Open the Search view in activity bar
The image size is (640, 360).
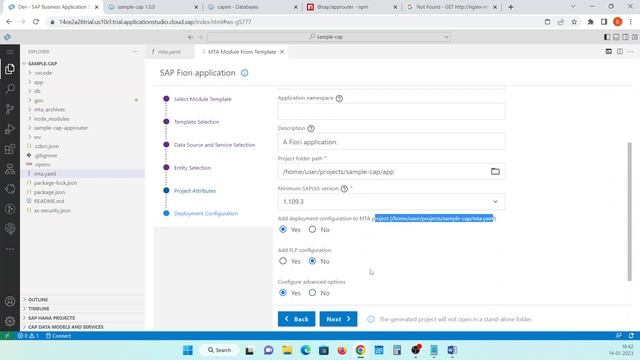coord(10,89)
